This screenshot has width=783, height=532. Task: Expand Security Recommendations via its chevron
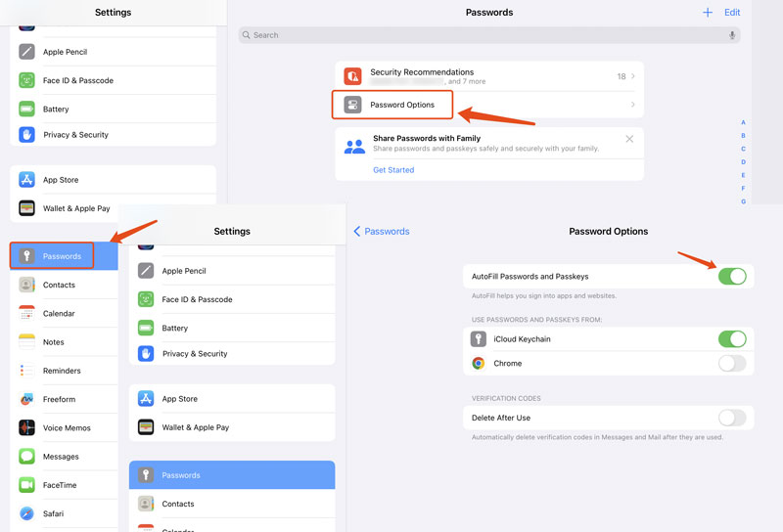click(632, 76)
